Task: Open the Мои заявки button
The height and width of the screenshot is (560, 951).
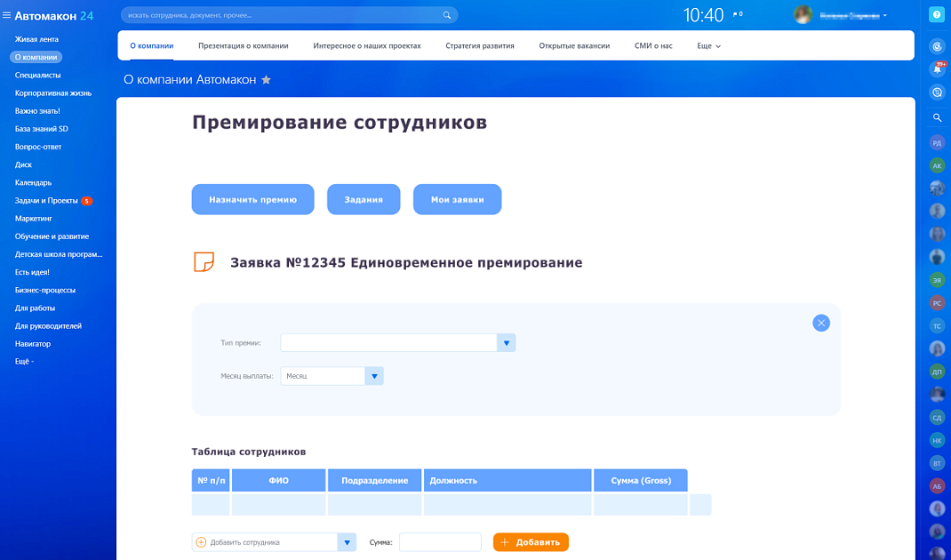Action: tap(457, 200)
